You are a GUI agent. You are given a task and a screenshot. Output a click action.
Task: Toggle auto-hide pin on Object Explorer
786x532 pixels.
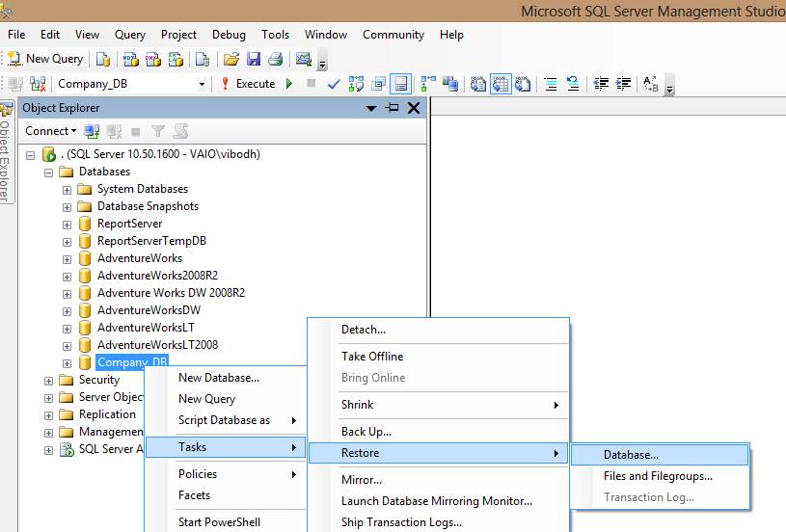393,108
